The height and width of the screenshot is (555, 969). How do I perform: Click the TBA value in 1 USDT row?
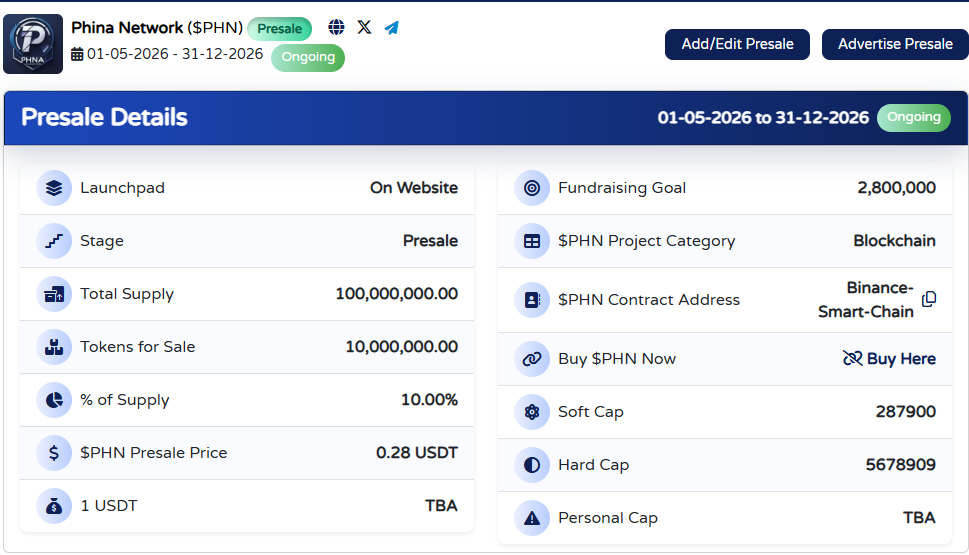pos(441,506)
